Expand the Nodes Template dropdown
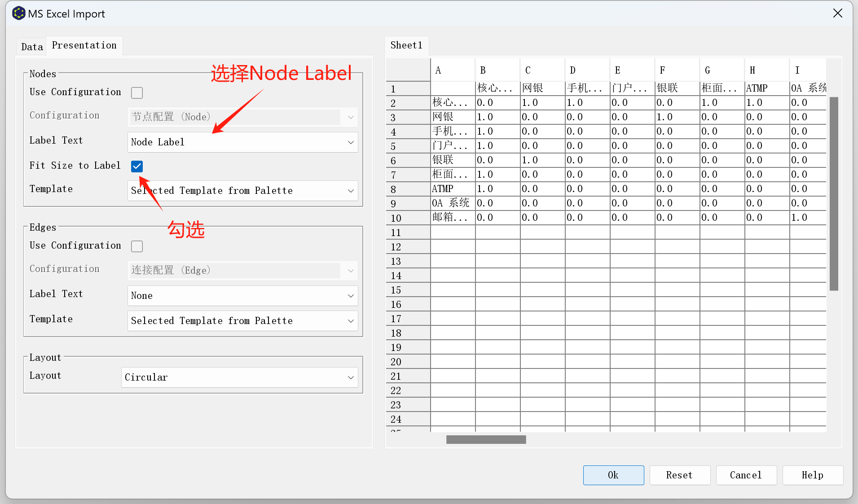 pyautogui.click(x=242, y=191)
